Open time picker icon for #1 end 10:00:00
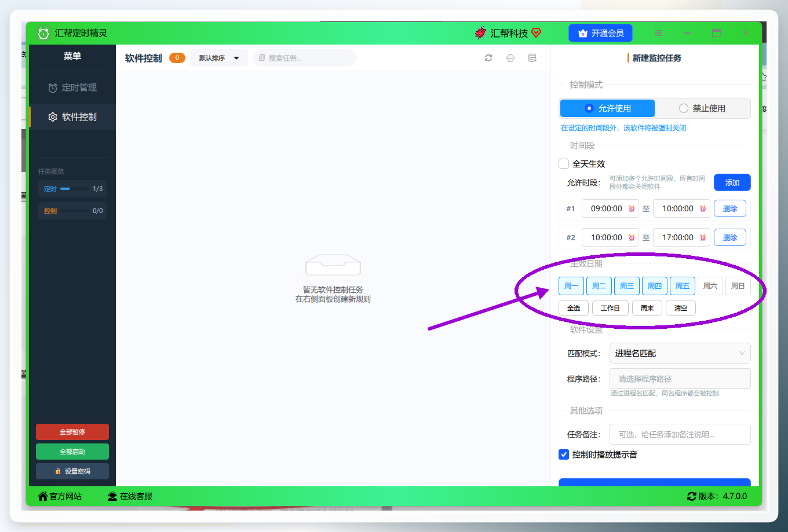The height and width of the screenshot is (532, 788). (x=703, y=208)
